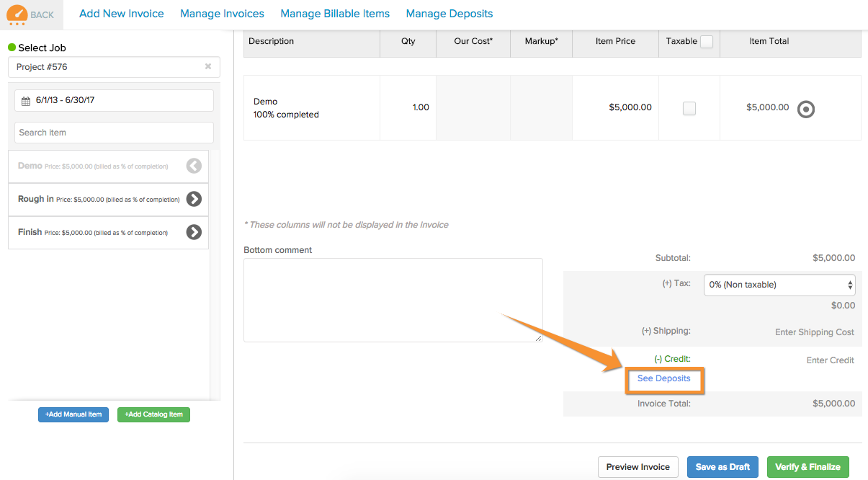The height and width of the screenshot is (480, 868).
Task: Click the Enter Shipping Cost field
Action: [814, 332]
